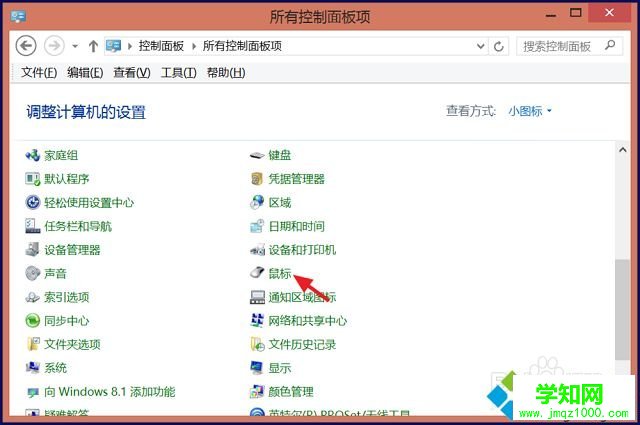Open the Folder Options (文件夹选项) icon

[32, 345]
